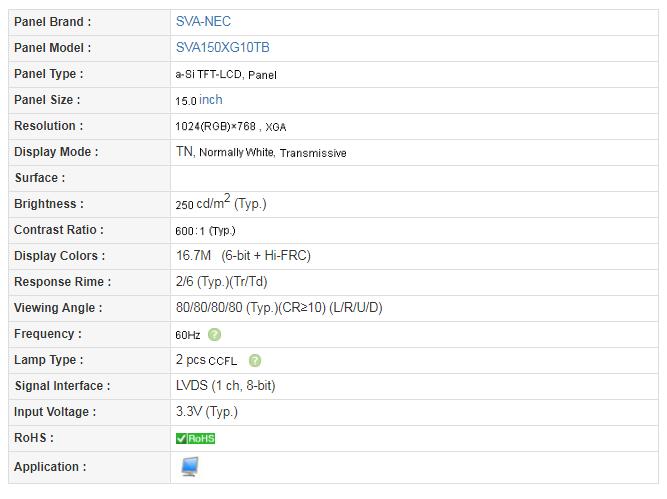667x499 pixels.
Task: Click the 2 pcs CCFL value
Action: [206, 360]
